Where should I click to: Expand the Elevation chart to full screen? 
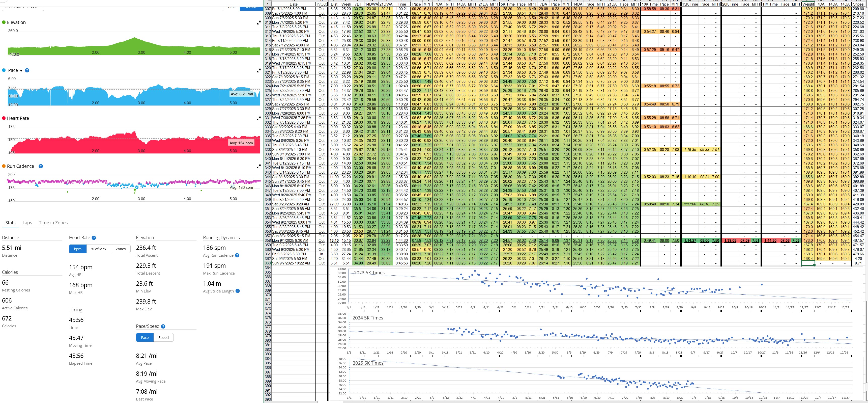(258, 23)
